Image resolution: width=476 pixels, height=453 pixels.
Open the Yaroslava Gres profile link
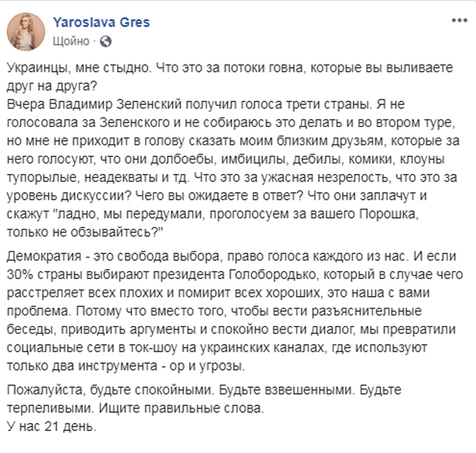(x=101, y=22)
